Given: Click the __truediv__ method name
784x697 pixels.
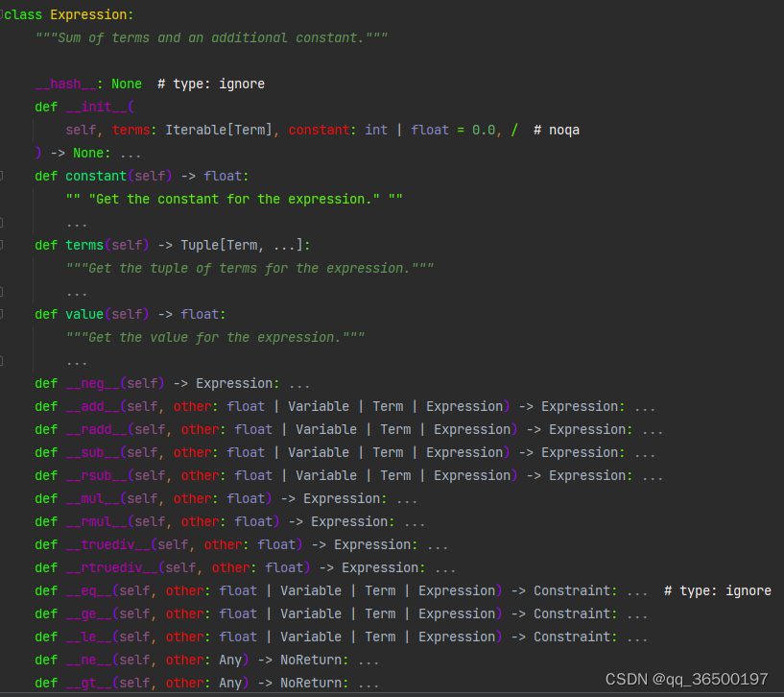Looking at the screenshot, I should tap(108, 544).
